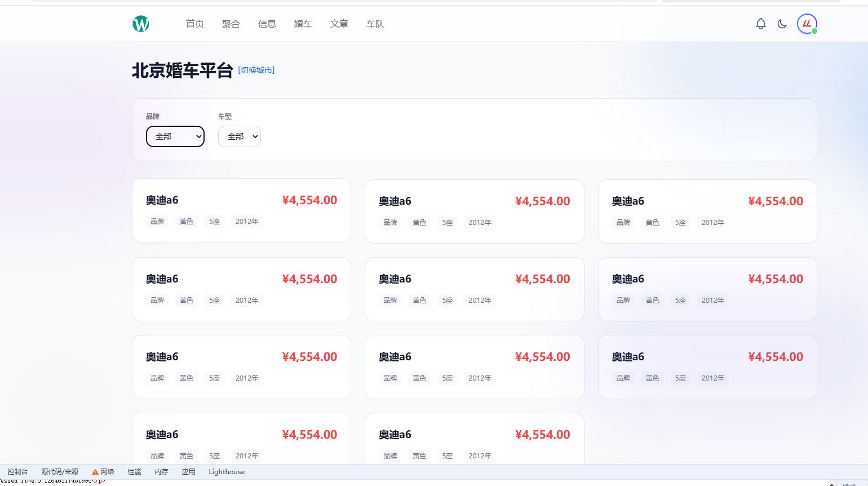Screen dimensions: 868x486
Task: Click the 车型 filter label
Action: coord(225,116)
